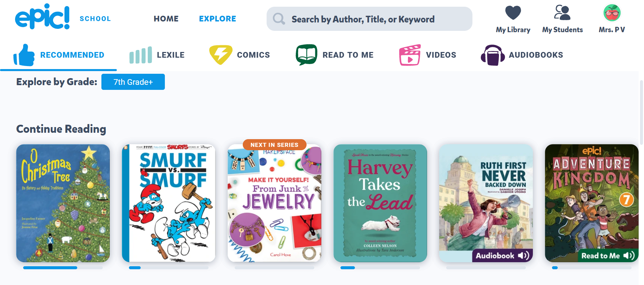This screenshot has width=644, height=285.
Task: Select the Videos clapperboard icon
Action: (x=410, y=55)
